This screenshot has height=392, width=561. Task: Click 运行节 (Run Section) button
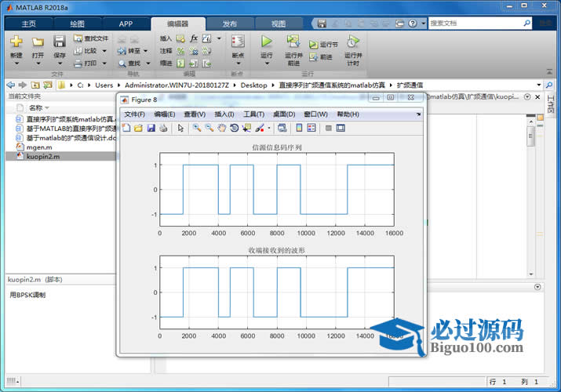coord(323,45)
